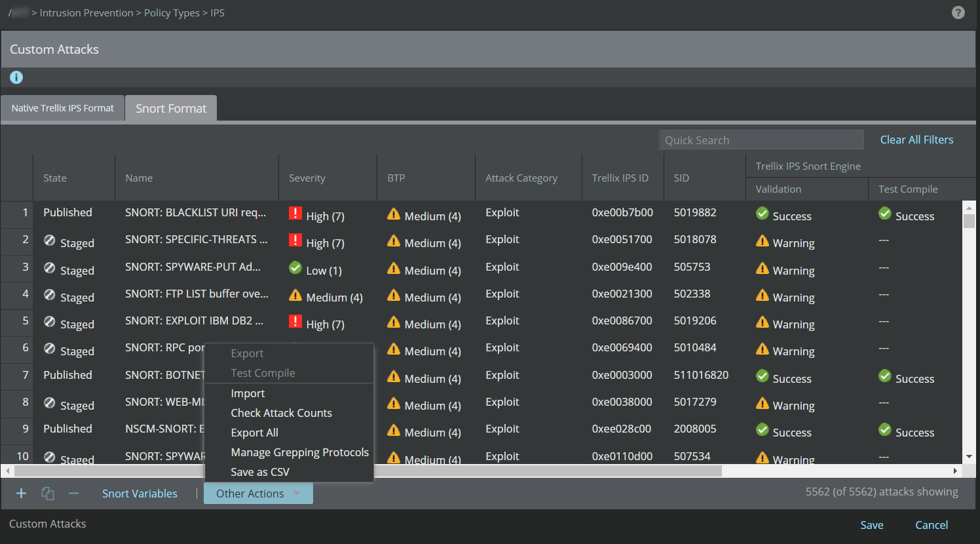The width and height of the screenshot is (980, 544).
Task: Focus the Quick Search field
Action: [761, 140]
